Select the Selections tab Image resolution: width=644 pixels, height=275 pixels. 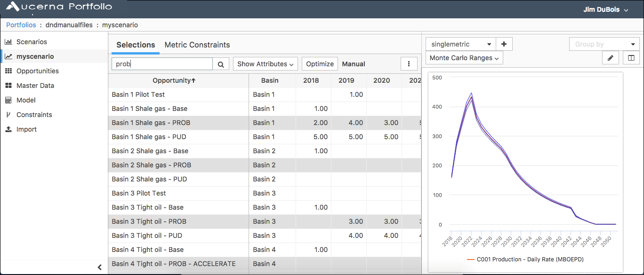coord(136,45)
